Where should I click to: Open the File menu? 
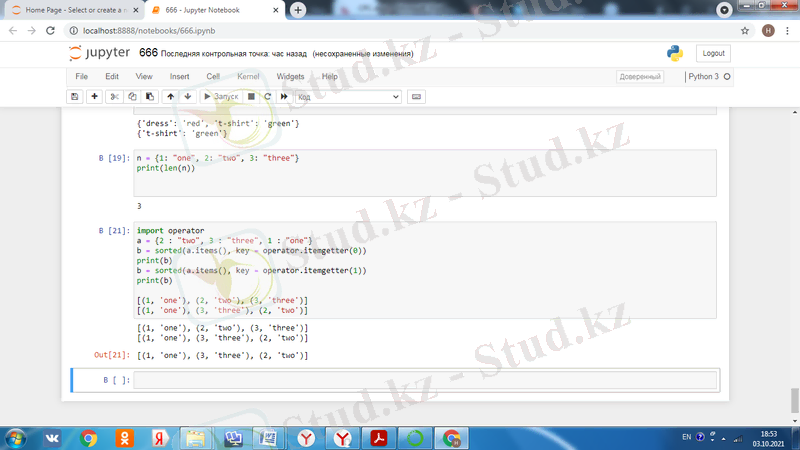point(82,77)
